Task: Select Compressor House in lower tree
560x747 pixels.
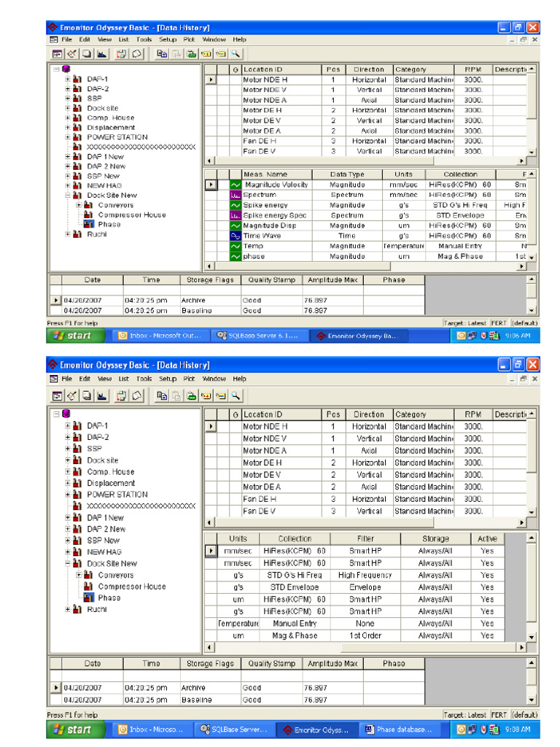Action: (132, 587)
